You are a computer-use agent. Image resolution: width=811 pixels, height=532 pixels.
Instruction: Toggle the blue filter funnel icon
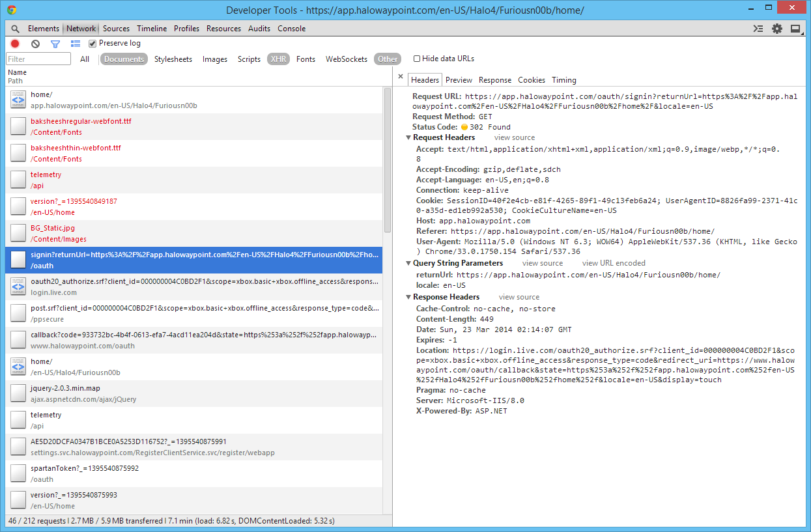click(x=55, y=44)
